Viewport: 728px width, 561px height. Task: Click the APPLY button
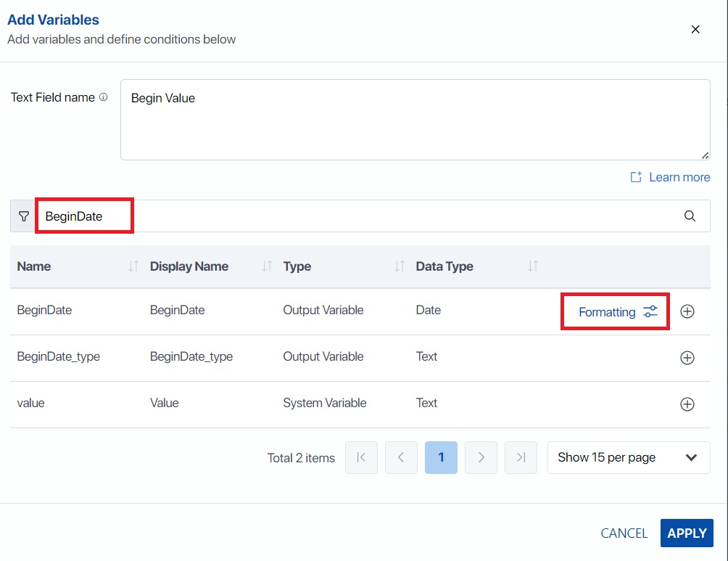point(687,533)
